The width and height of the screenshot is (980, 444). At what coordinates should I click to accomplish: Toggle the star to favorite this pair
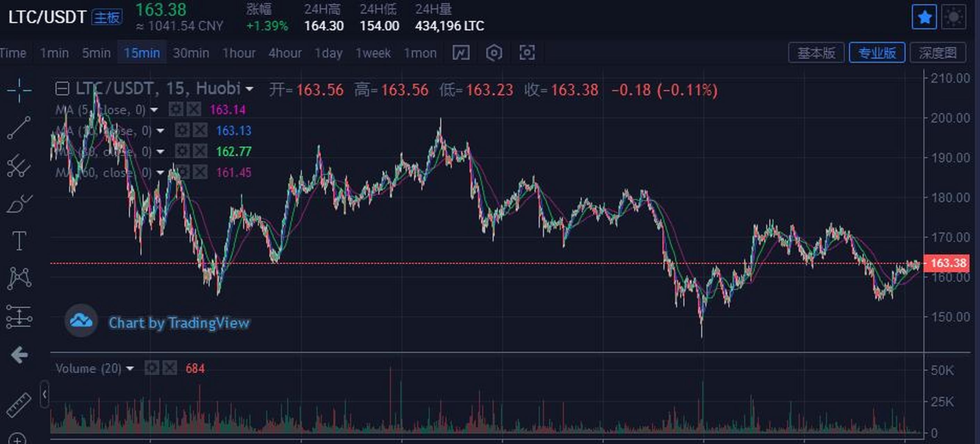[x=924, y=17]
